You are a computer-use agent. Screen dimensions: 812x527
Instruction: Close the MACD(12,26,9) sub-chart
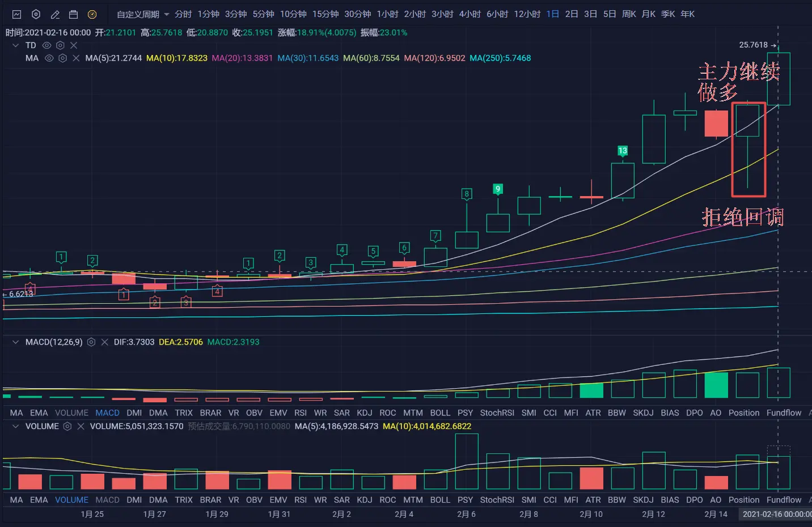click(x=104, y=342)
